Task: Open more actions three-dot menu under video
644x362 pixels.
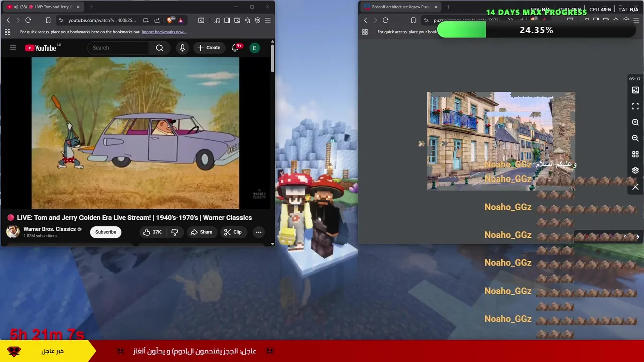Action: coord(258,232)
